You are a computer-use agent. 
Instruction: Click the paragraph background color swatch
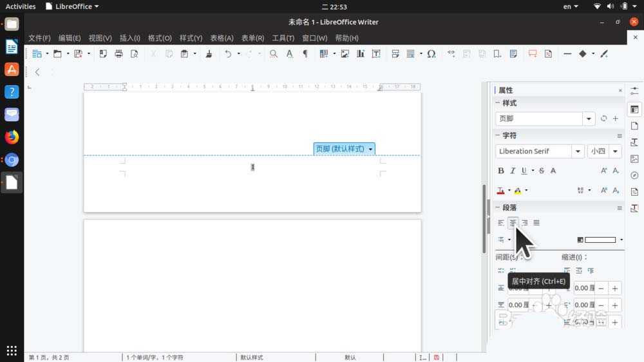point(599,240)
